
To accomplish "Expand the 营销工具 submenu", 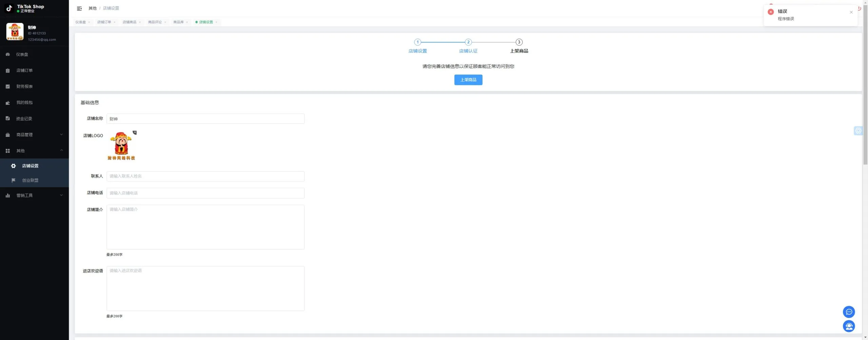I will pos(34,195).
